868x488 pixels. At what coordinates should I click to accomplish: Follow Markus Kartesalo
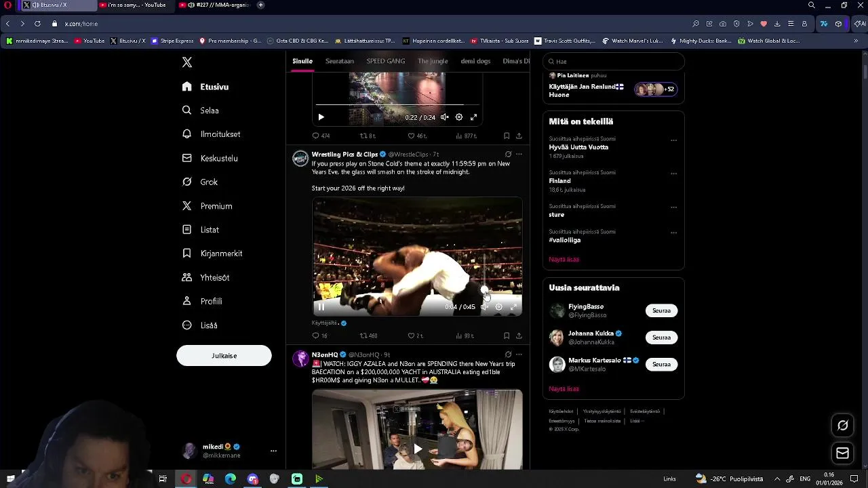point(661,365)
